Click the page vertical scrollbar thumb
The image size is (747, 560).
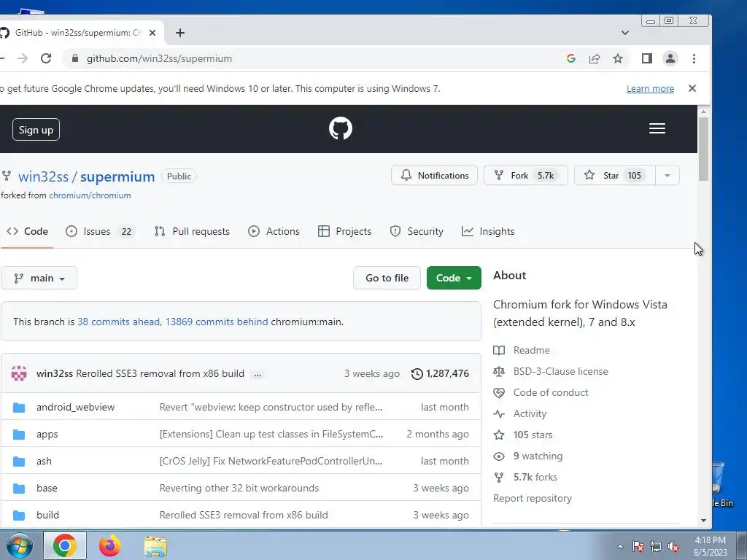[704, 149]
